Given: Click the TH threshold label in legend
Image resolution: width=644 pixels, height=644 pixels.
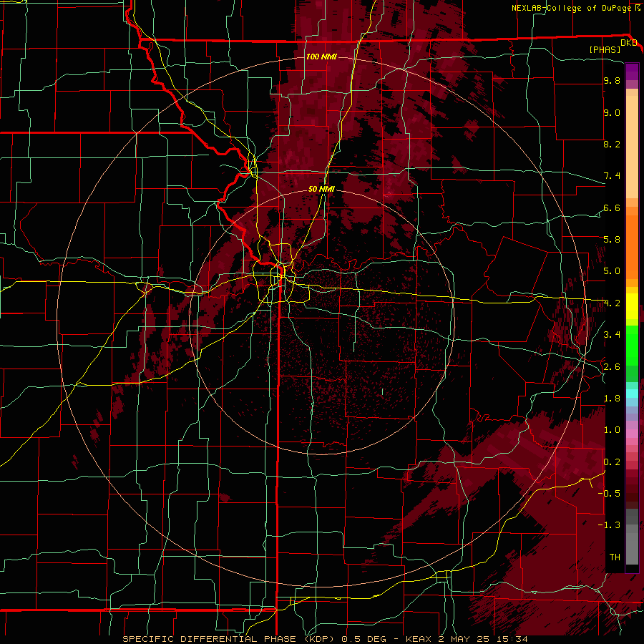Looking at the screenshot, I should 615,557.
